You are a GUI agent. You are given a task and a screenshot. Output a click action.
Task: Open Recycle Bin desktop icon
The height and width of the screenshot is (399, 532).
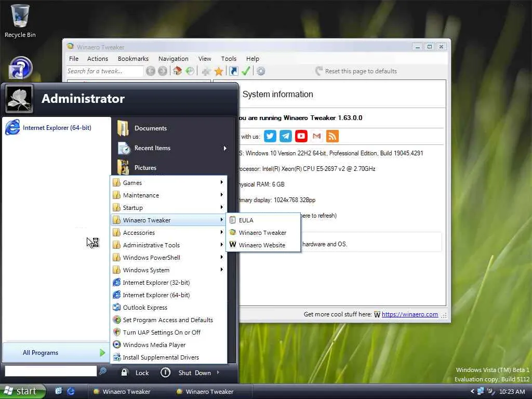20,20
